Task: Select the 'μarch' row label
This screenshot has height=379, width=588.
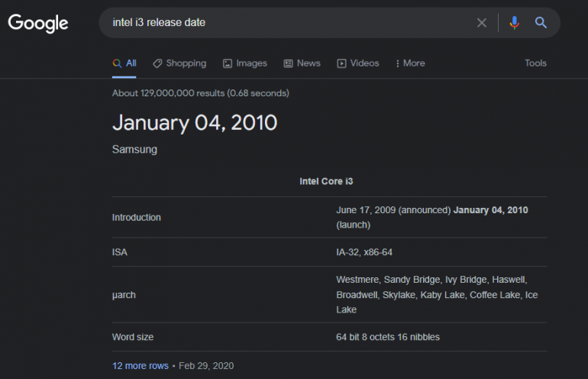Action: 124,295
